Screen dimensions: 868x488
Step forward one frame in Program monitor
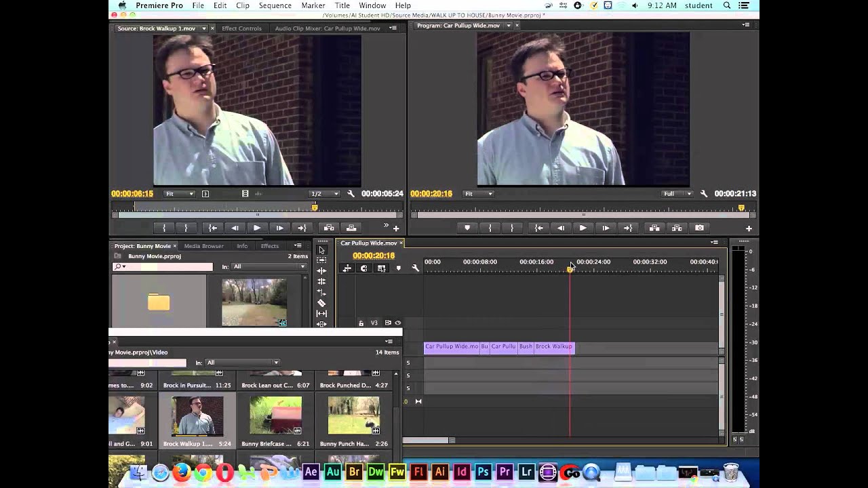click(x=606, y=228)
